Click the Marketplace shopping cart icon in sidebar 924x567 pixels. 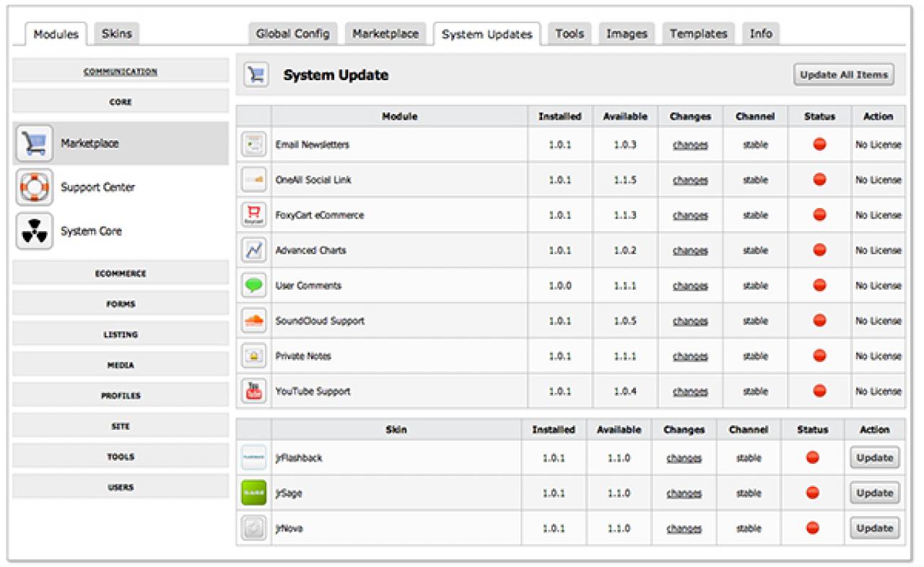tap(35, 144)
